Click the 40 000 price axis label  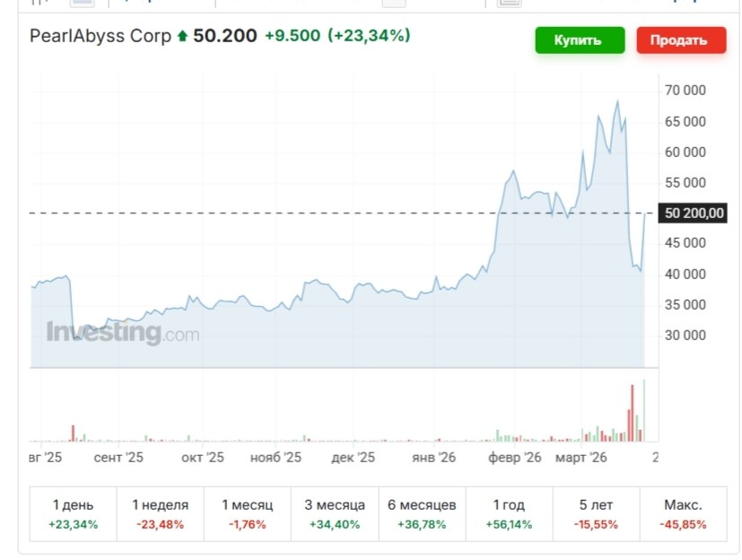click(685, 274)
